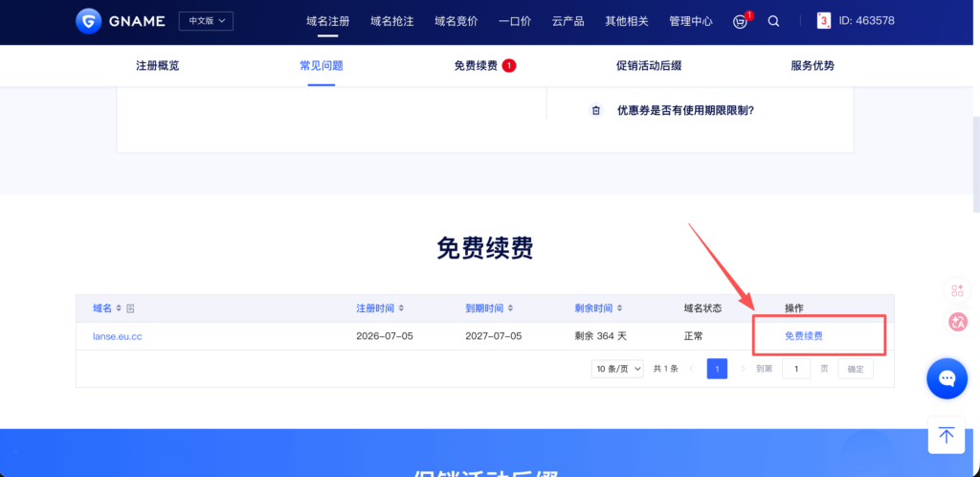The height and width of the screenshot is (477, 980).
Task: Open the 域名注册 nav menu
Action: [x=328, y=21]
